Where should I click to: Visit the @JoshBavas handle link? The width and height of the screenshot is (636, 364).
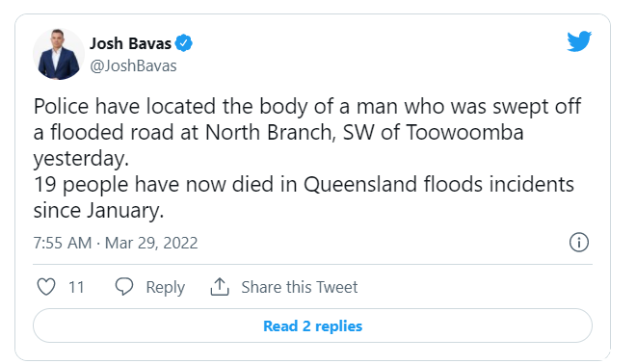pyautogui.click(x=133, y=65)
